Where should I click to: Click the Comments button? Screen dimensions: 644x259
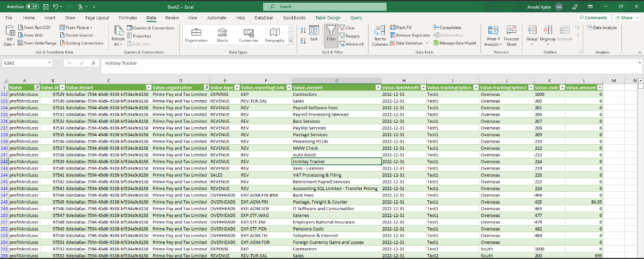pos(593,18)
